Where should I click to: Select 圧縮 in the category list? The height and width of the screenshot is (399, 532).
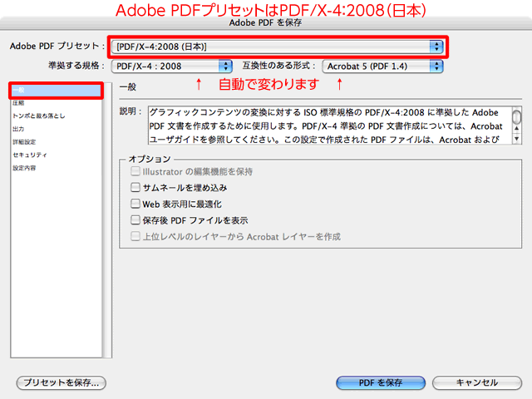(x=57, y=103)
